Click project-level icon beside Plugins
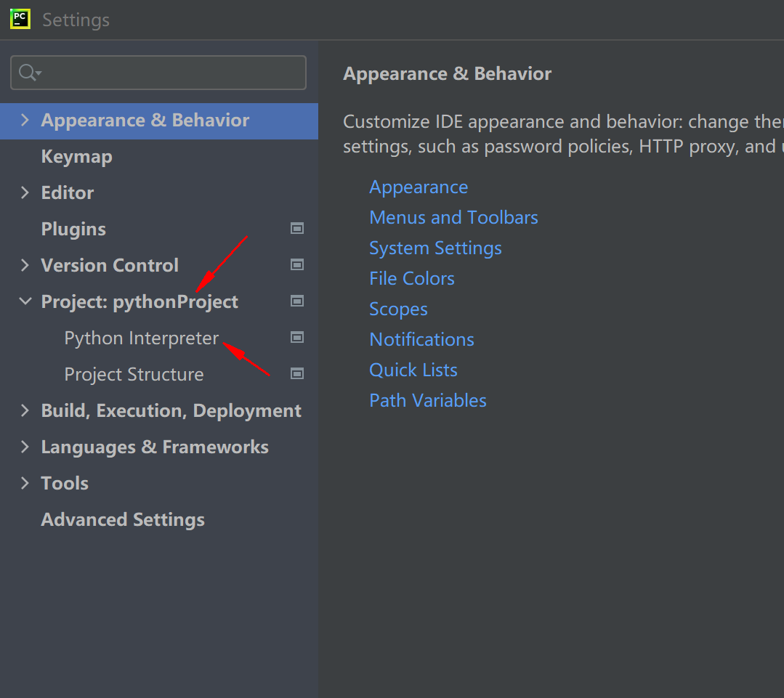The width and height of the screenshot is (784, 698). click(296, 229)
